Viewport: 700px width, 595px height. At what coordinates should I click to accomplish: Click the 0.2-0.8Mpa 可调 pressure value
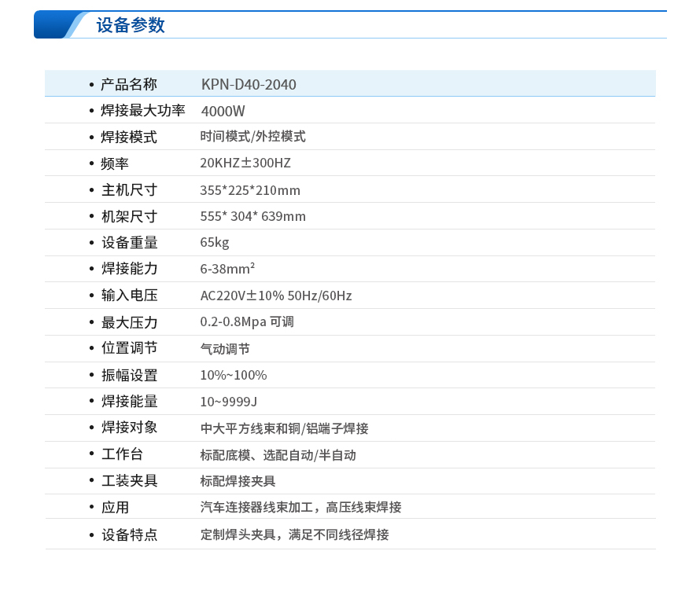coord(247,322)
